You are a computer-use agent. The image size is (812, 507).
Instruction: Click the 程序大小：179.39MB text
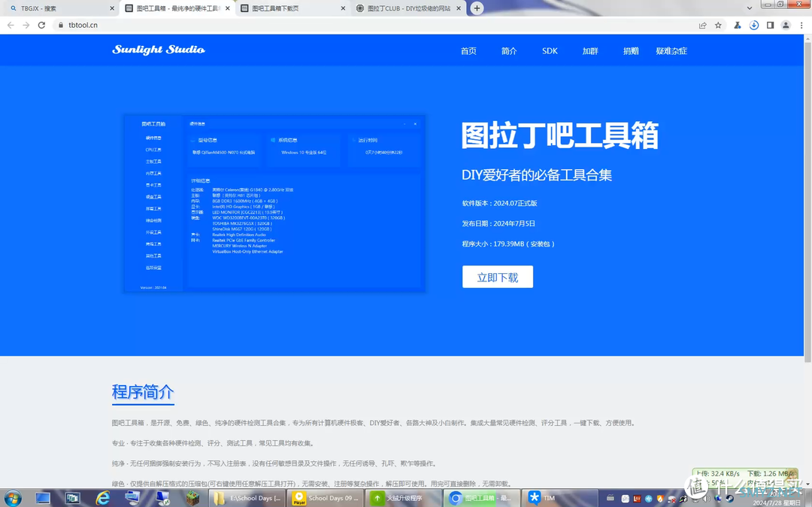pyautogui.click(x=508, y=244)
